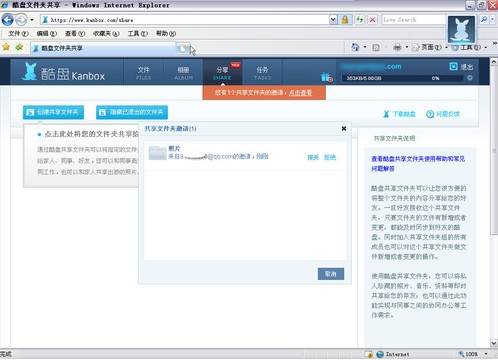Open the 收藏夹 menu in menu bar
498x360 pixels.
106,33
